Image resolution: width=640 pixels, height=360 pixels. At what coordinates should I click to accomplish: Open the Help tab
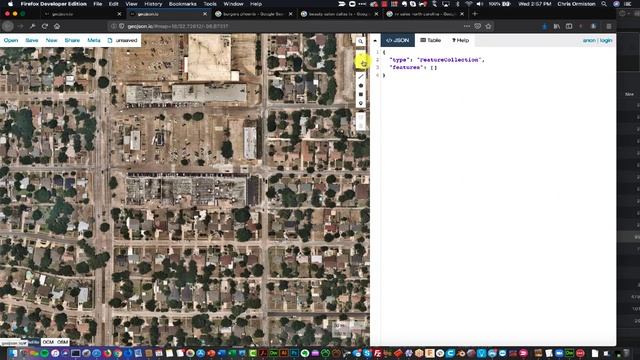(460, 40)
